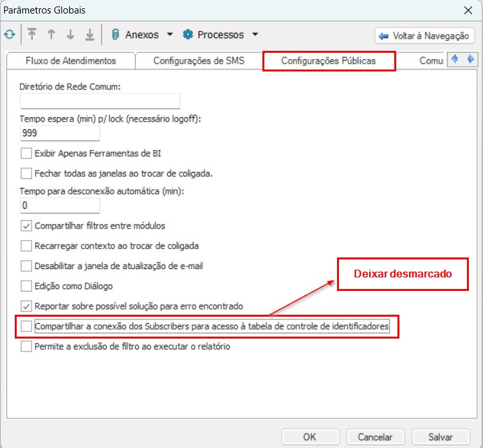Go to first record arrow icon
Viewport: 483px width, 448px height.
pyautogui.click(x=32, y=35)
